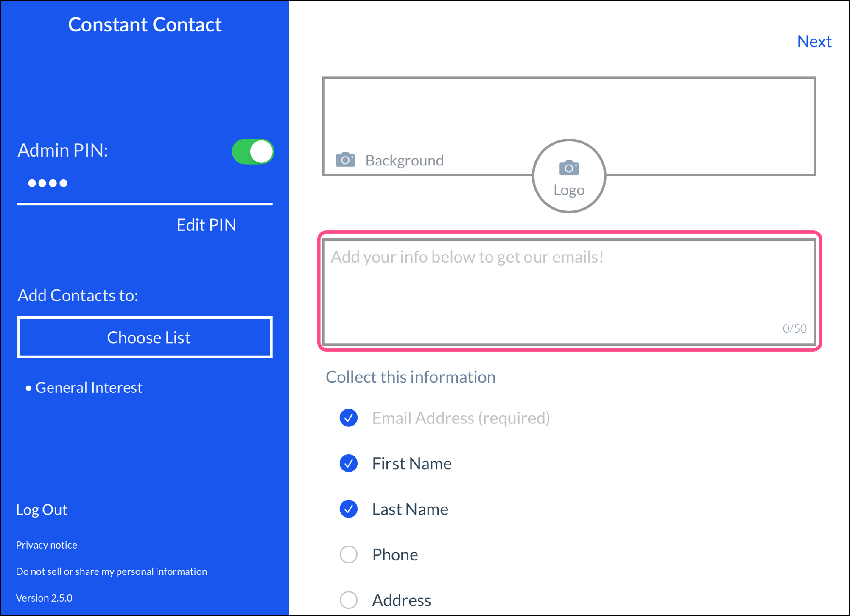Tap Edit PIN
Viewport: 850px width, 616px height.
coord(206,225)
